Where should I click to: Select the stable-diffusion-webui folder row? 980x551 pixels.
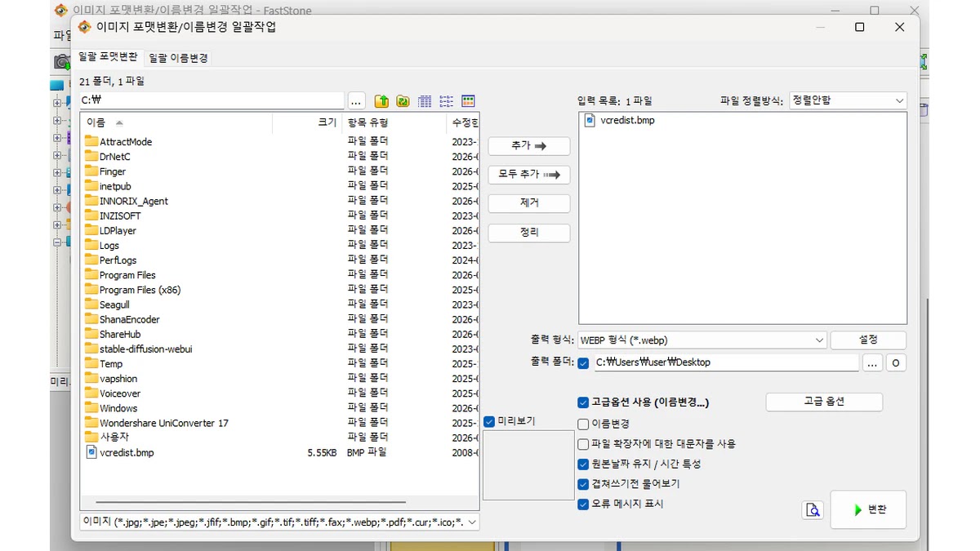[x=279, y=349]
